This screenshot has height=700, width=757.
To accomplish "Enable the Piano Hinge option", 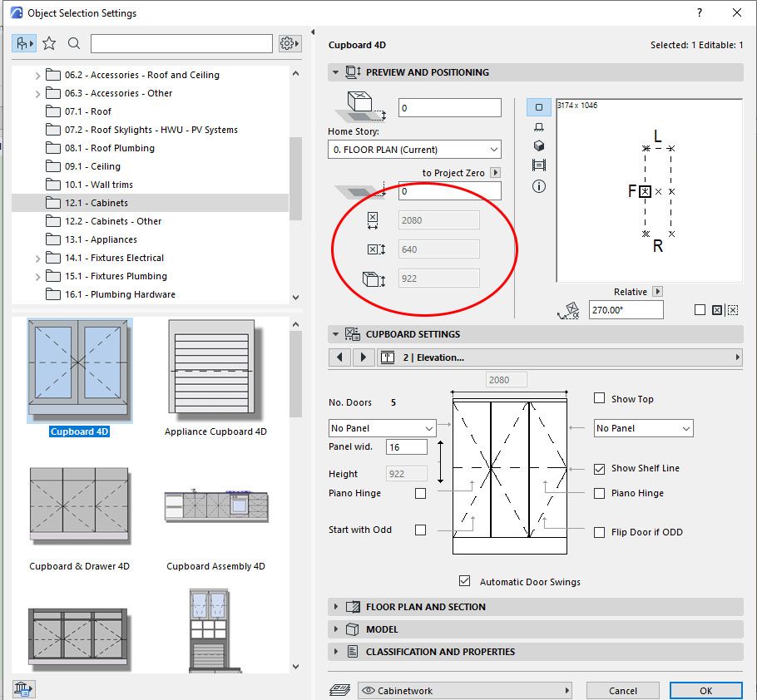I will [598, 493].
